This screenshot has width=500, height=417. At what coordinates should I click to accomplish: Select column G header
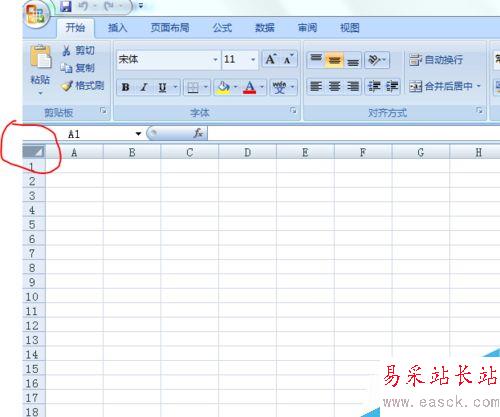click(421, 153)
